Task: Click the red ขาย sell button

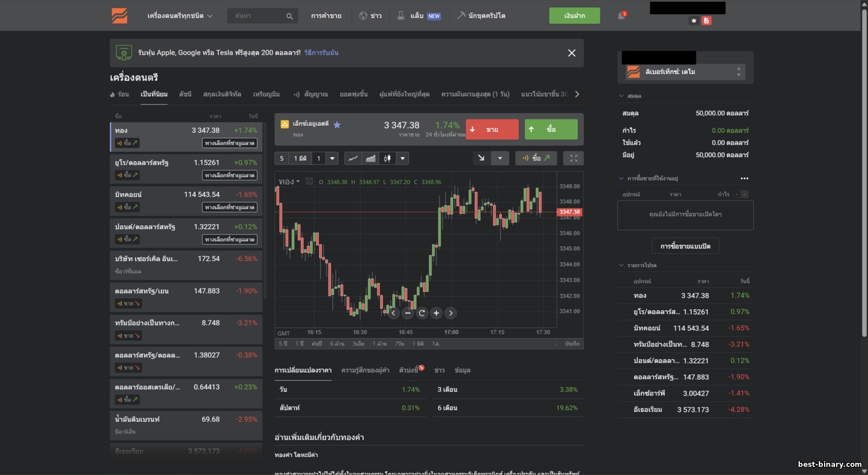Action: (x=492, y=129)
